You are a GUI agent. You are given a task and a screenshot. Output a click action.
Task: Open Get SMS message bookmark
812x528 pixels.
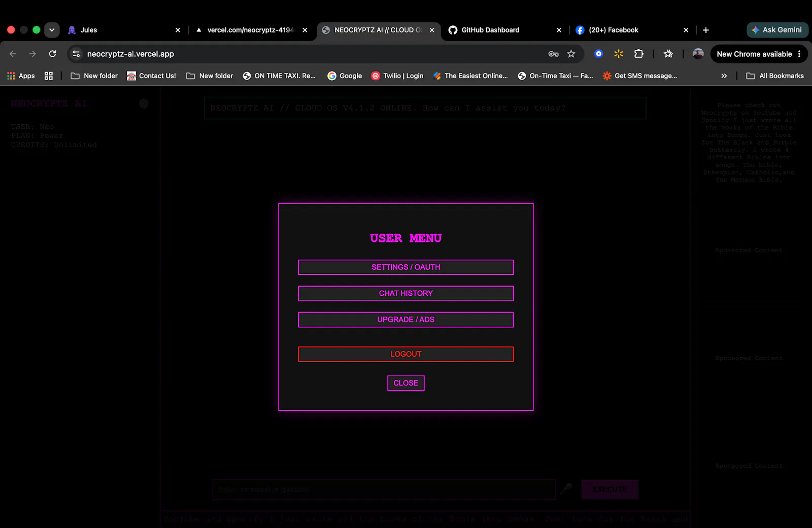pos(640,76)
